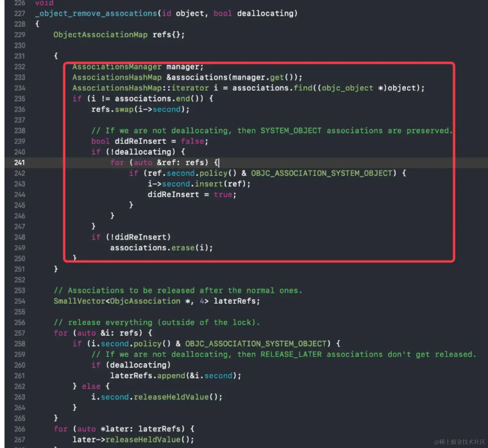Screen dimensions: 488x448
Task: Click 'OBJC_ASSOCIATION_SYSTEM_OBJECT' on line 242
Action: (x=322, y=173)
